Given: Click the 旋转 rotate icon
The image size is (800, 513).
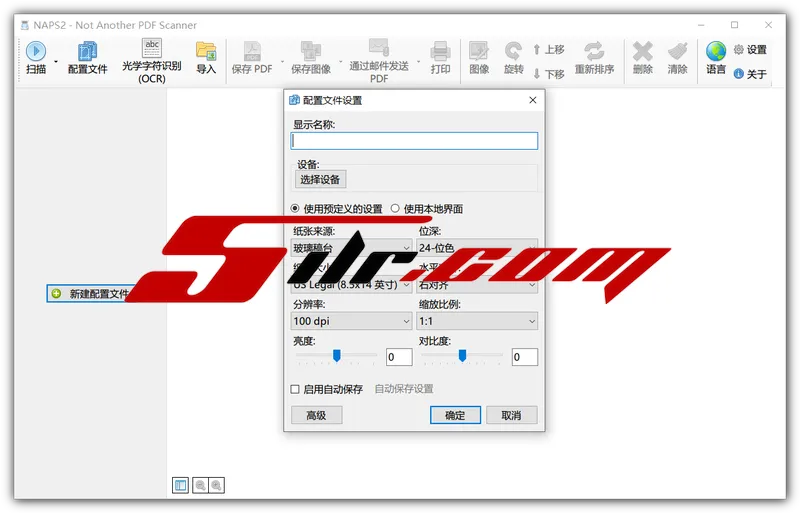Looking at the screenshot, I should coord(514,58).
